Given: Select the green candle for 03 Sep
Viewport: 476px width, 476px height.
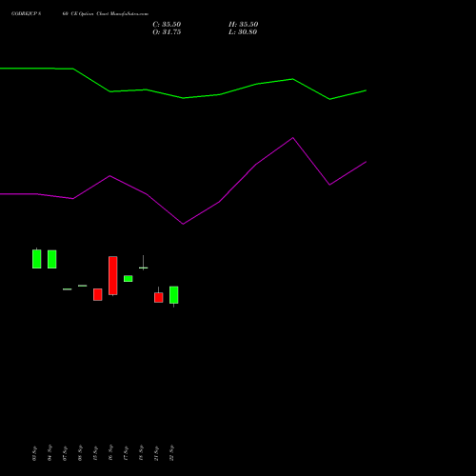Looking at the screenshot, I should (37, 259).
